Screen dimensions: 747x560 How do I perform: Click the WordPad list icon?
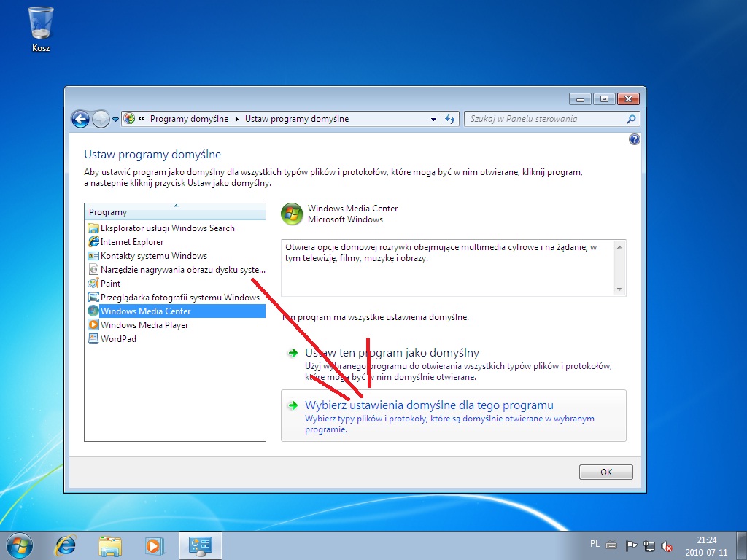click(x=93, y=338)
